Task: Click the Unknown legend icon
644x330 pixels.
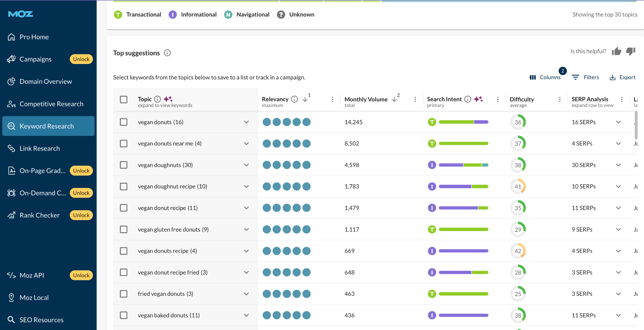Action: coord(281,14)
